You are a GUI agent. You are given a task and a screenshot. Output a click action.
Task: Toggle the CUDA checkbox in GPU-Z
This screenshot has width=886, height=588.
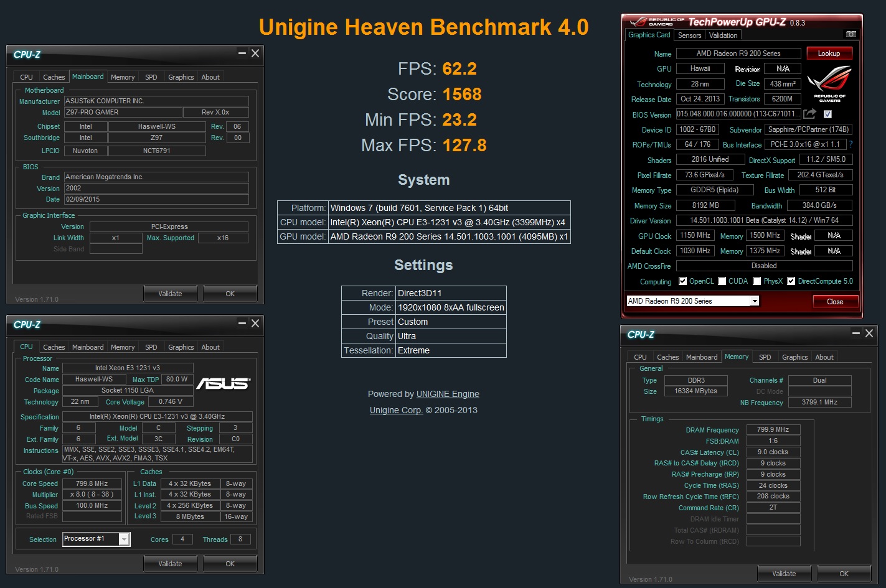pyautogui.click(x=722, y=281)
